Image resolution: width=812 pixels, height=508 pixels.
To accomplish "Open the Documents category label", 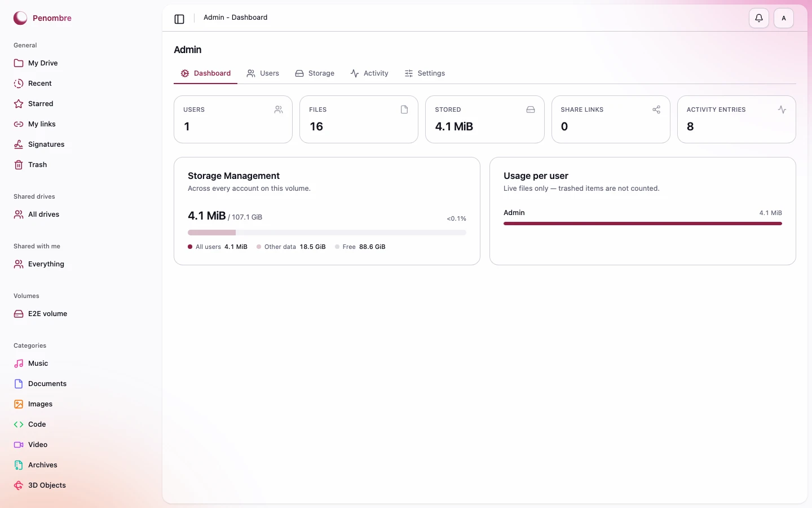I will (x=47, y=384).
